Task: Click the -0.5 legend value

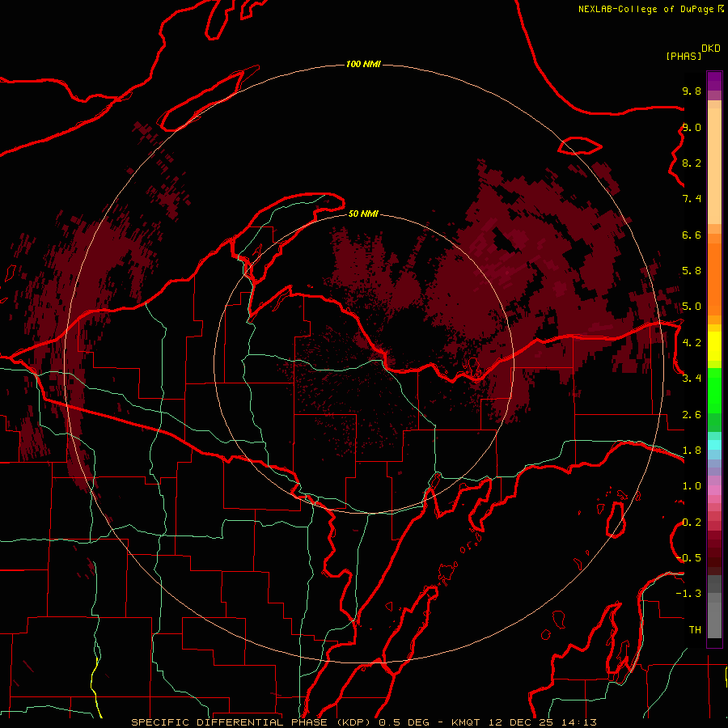Action: coord(689,558)
